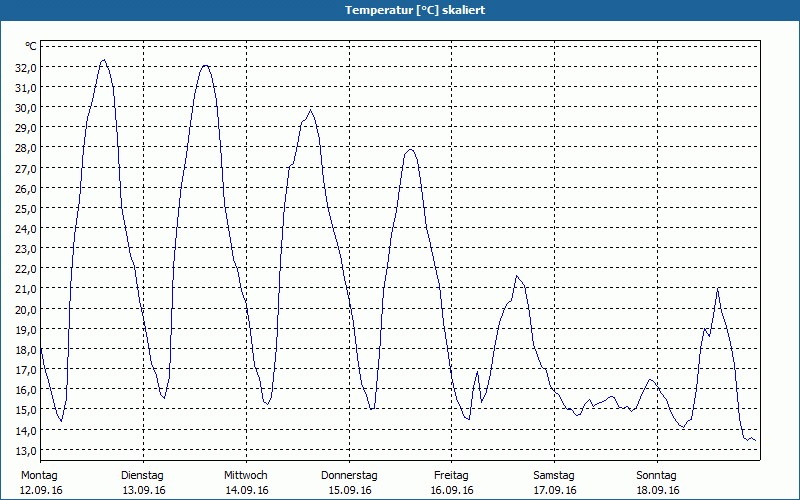
Task: Click the 17,0 y-axis value
Action: coord(26,370)
